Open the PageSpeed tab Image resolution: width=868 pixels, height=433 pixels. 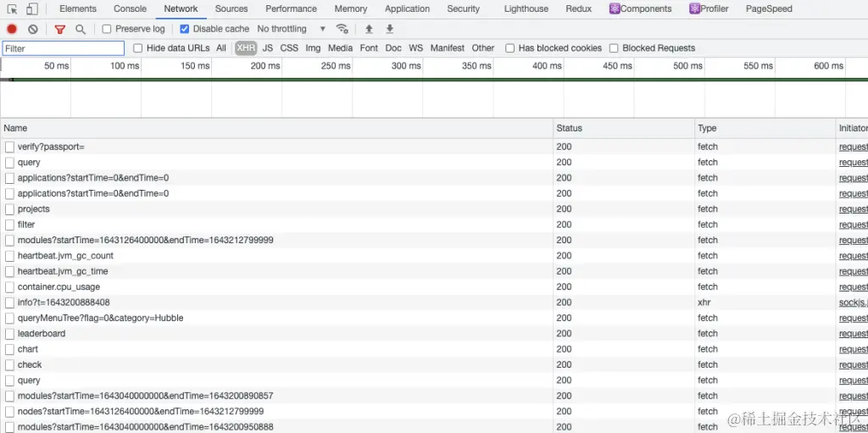(769, 8)
